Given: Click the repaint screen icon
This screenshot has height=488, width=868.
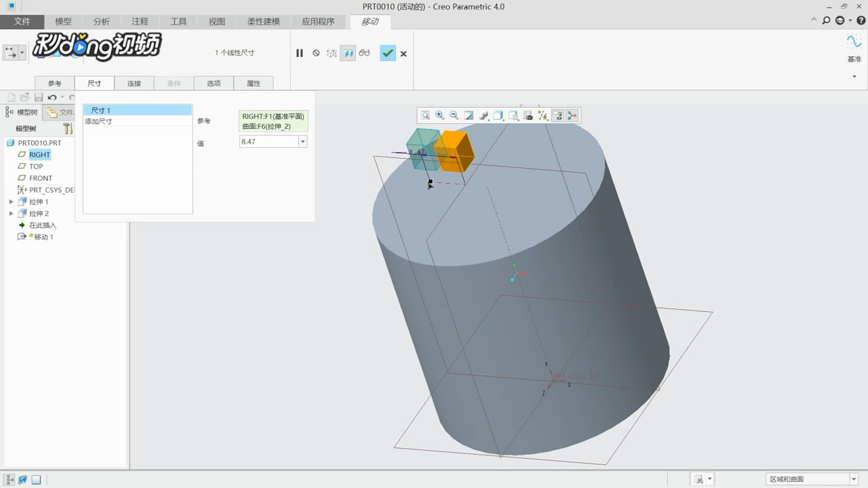Looking at the screenshot, I should (469, 116).
